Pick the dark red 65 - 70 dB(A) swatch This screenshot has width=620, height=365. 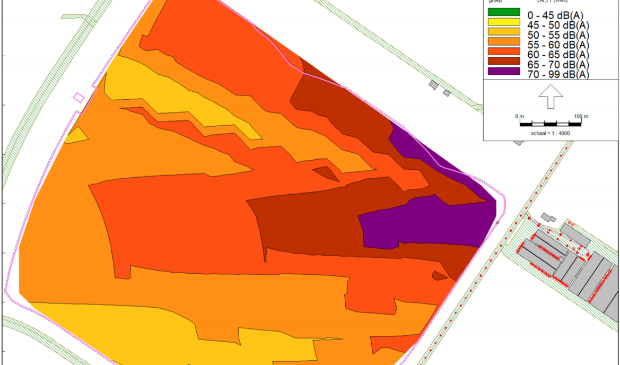click(504, 61)
